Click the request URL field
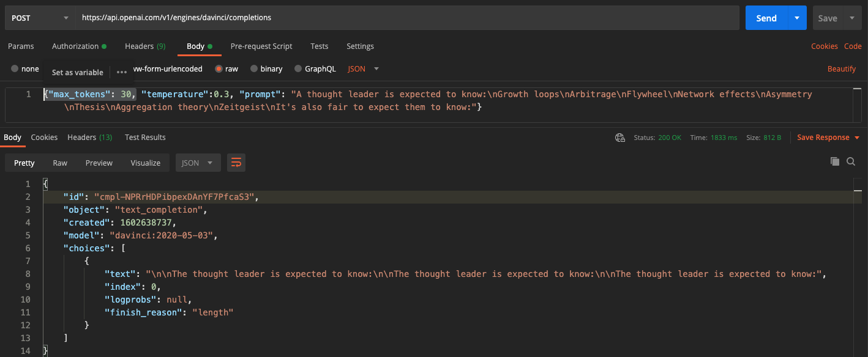Viewport: 868px width, 357px height. 407,18
